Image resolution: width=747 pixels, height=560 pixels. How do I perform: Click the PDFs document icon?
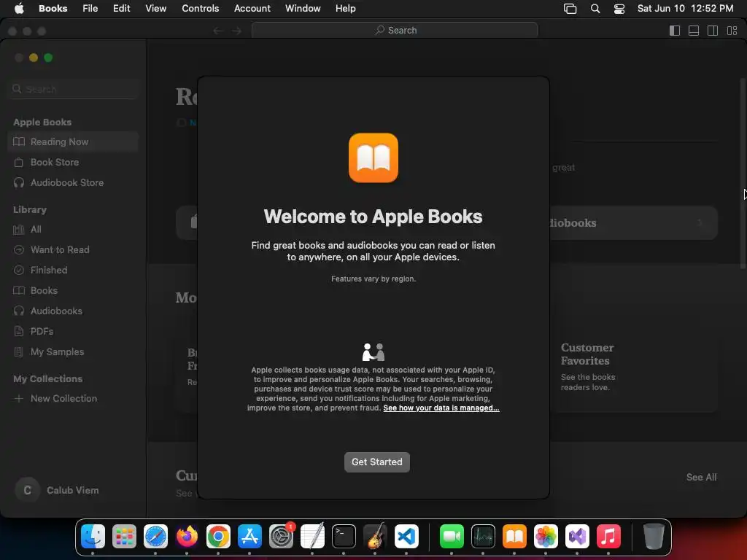pyautogui.click(x=18, y=332)
